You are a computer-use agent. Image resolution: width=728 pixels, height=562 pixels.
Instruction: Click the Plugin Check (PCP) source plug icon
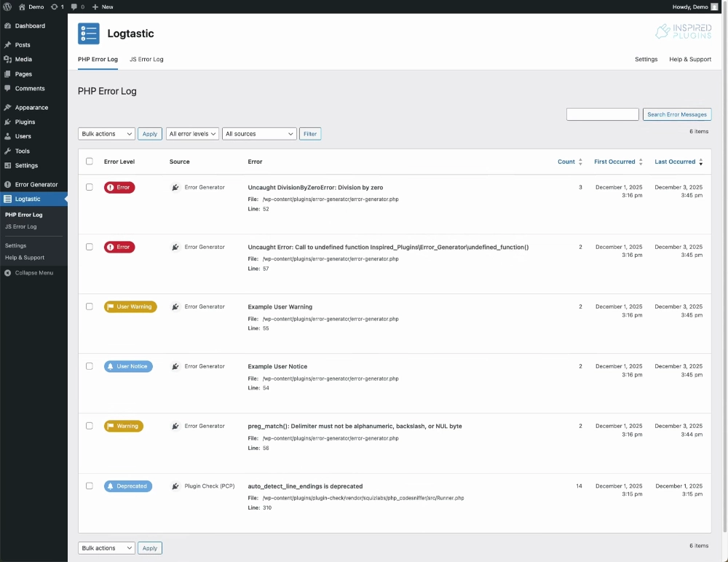175,486
